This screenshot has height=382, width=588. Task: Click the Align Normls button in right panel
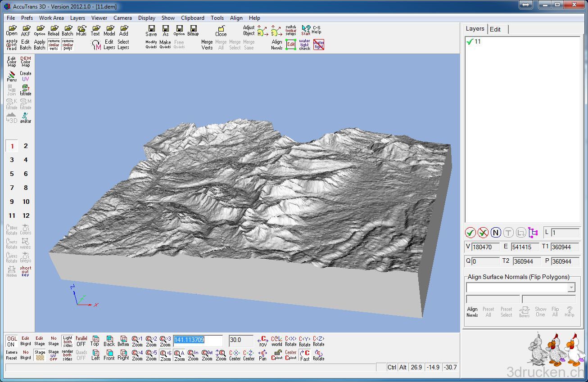click(x=472, y=312)
